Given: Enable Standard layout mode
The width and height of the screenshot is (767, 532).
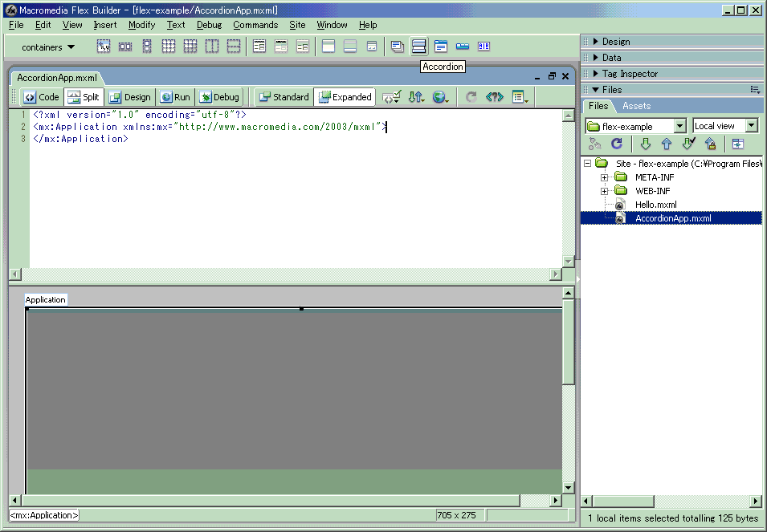Looking at the screenshot, I should pos(284,97).
